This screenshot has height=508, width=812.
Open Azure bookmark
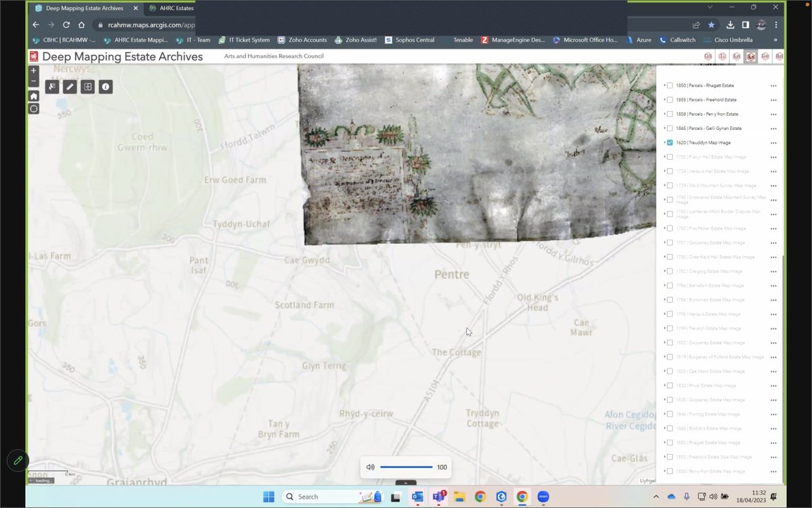[638, 40]
